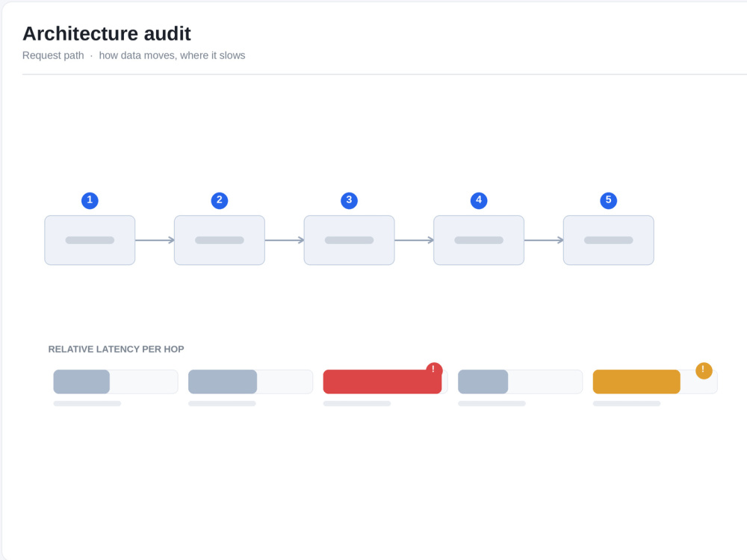Click 'how data moves, where it slows' text
The image size is (747, 560).
point(172,55)
